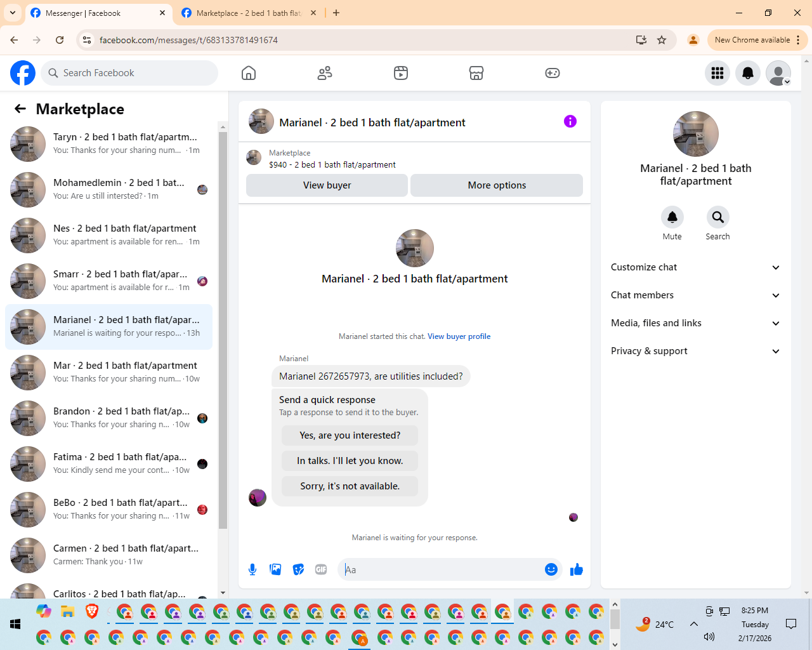Screen dimensions: 812x650
Task: Open the View buyer profile link
Action: 459,336
